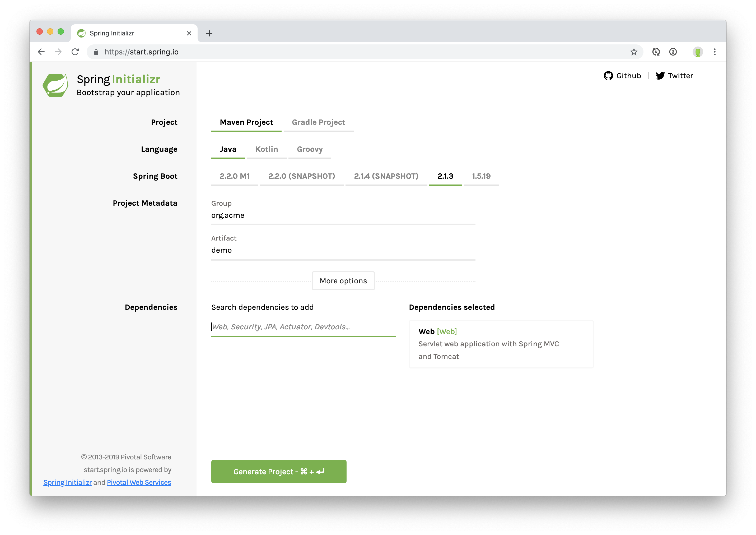The width and height of the screenshot is (756, 535).
Task: Click the 'Bootstrap your application' tagline
Action: 128,93
